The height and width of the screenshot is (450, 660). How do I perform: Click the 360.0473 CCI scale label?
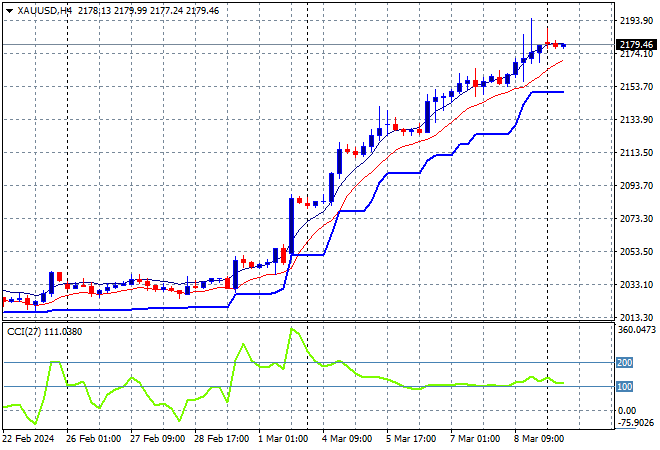click(x=636, y=330)
